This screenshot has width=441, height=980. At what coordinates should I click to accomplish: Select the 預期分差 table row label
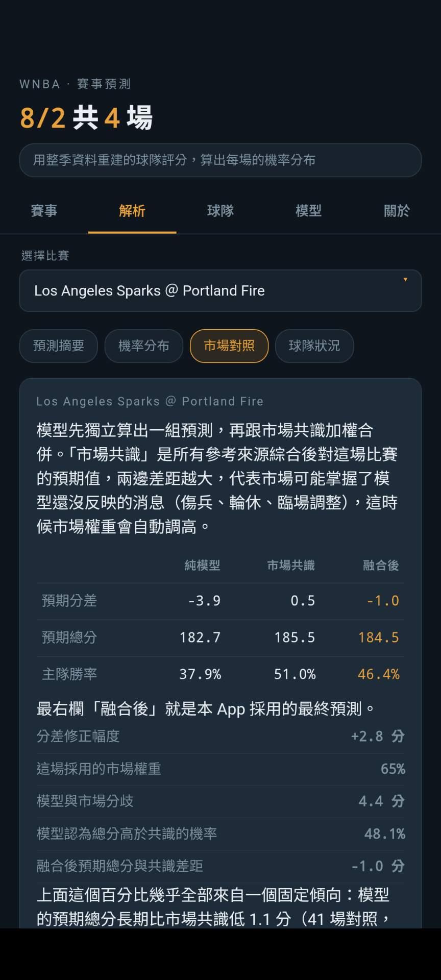pyautogui.click(x=69, y=601)
